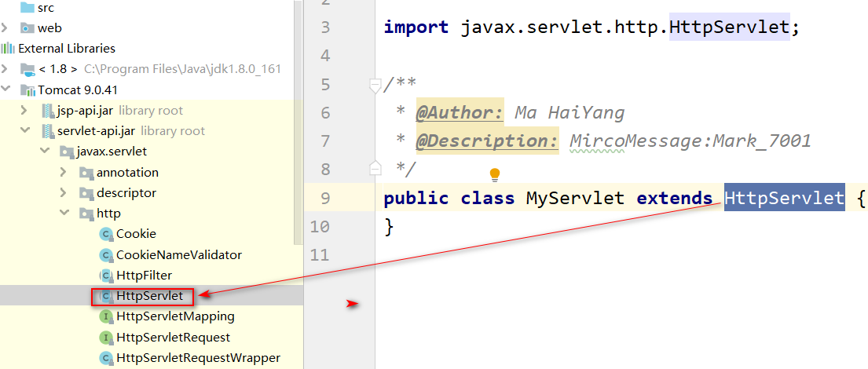Screen dimensions: 868x369
Task: Click the @Description tag in Javadoc
Action: point(487,141)
